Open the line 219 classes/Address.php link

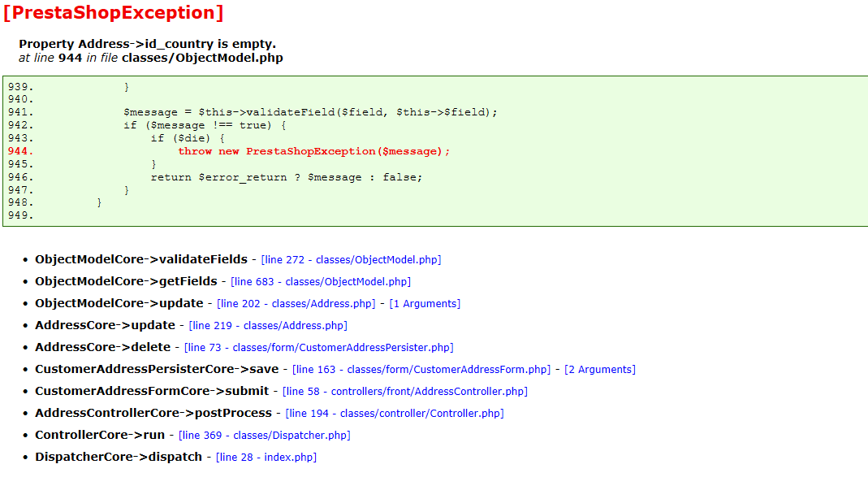268,326
